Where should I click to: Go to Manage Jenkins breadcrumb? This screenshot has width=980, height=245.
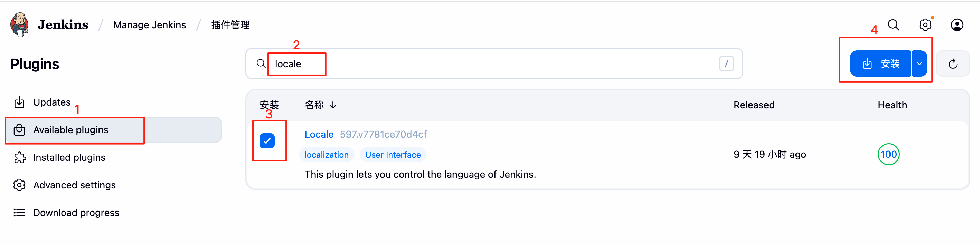click(x=150, y=25)
